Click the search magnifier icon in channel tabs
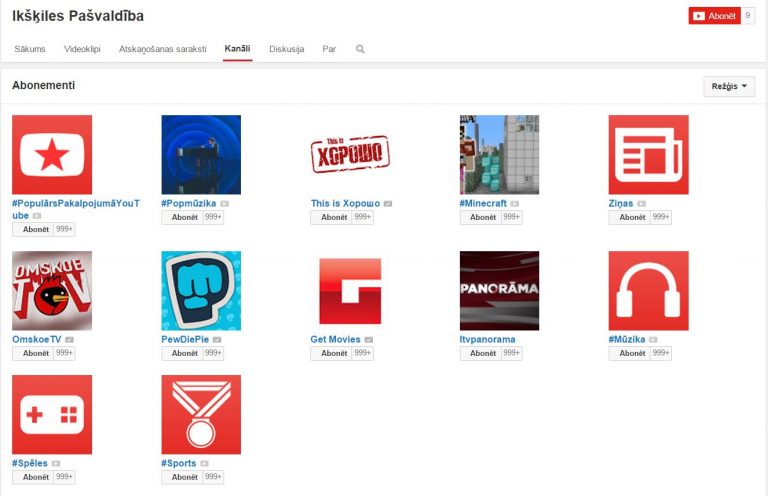 coord(360,49)
